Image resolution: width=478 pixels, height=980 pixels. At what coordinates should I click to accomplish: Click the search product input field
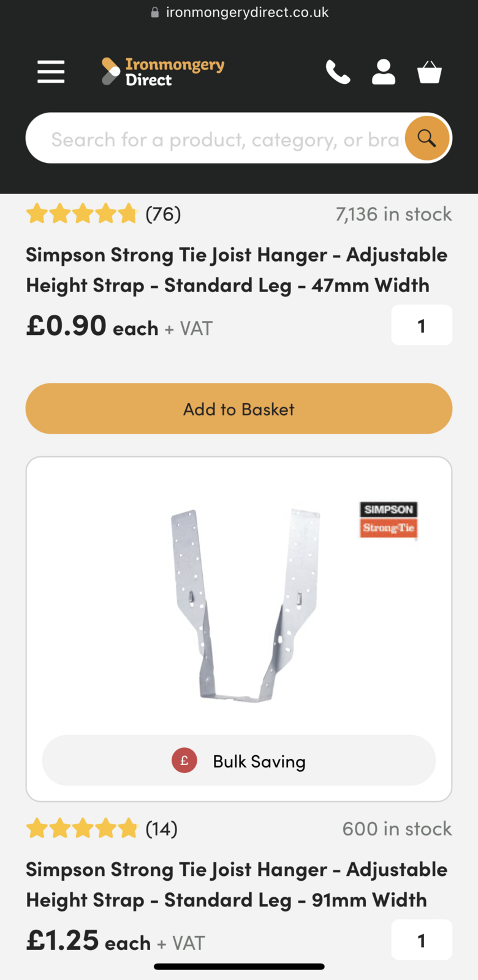[224, 139]
